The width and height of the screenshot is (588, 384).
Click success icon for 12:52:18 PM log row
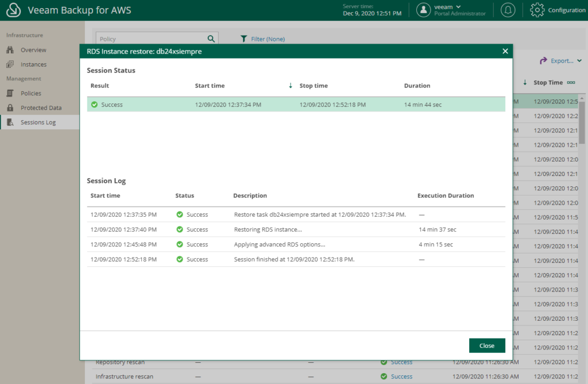pyautogui.click(x=180, y=259)
